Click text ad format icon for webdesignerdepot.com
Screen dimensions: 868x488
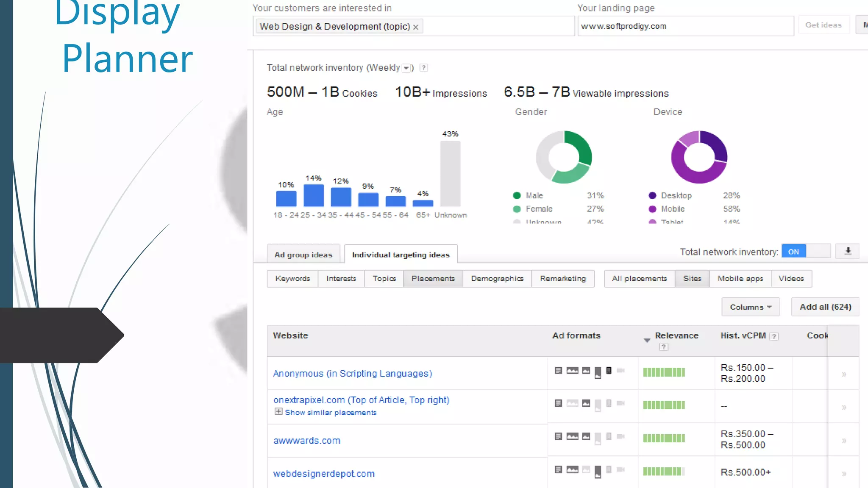(558, 469)
